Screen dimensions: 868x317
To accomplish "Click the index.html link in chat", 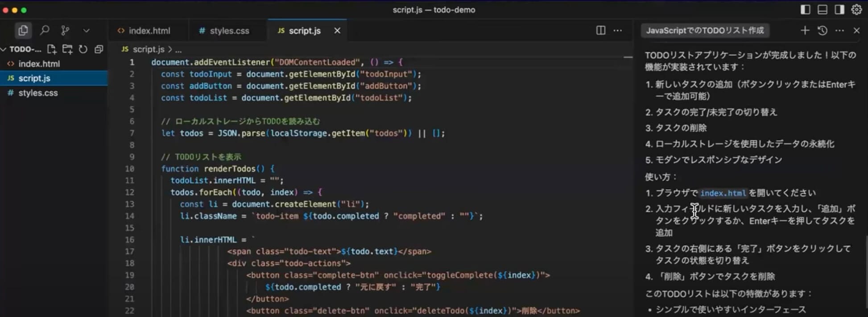I will (x=723, y=193).
